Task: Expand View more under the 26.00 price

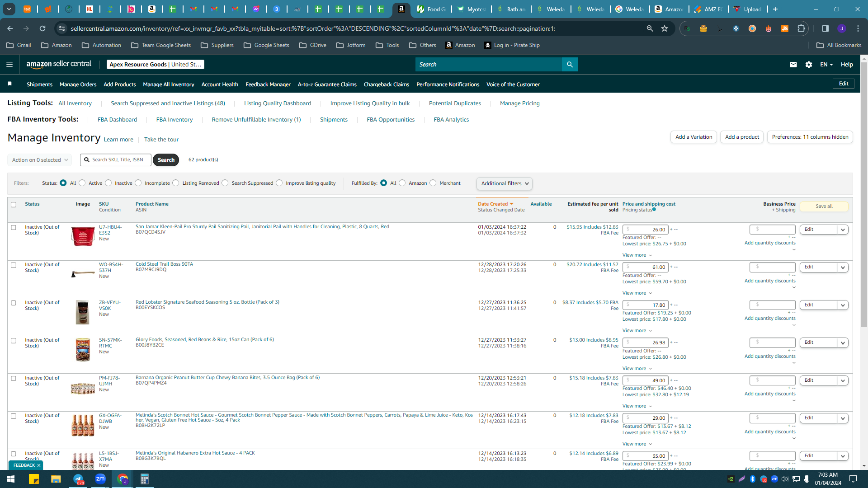Action: tap(637, 255)
